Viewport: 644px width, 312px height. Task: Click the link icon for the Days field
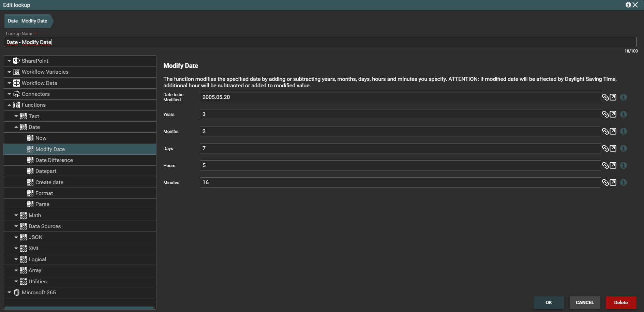[605, 148]
